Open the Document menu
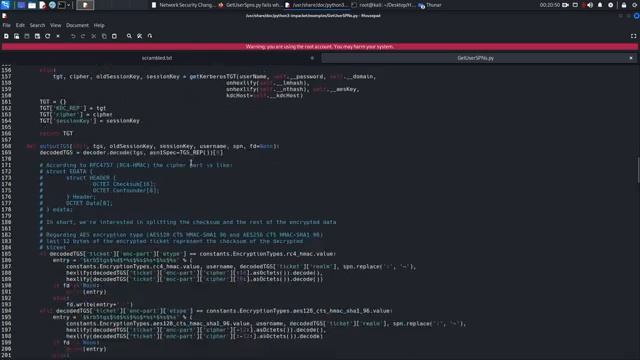640x360 pixels. click(77, 25)
